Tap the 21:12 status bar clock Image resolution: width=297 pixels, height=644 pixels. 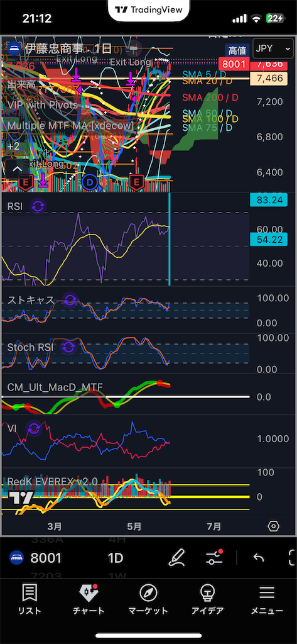pyautogui.click(x=37, y=18)
